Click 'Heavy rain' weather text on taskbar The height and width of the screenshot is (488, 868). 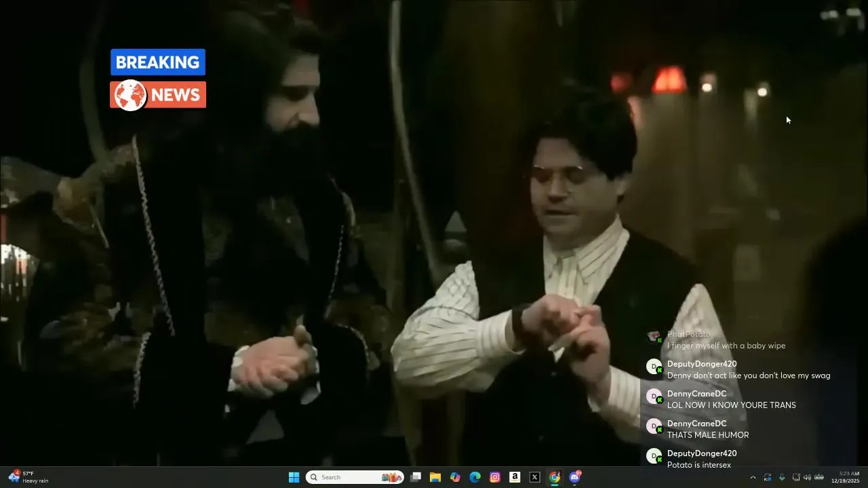35,481
